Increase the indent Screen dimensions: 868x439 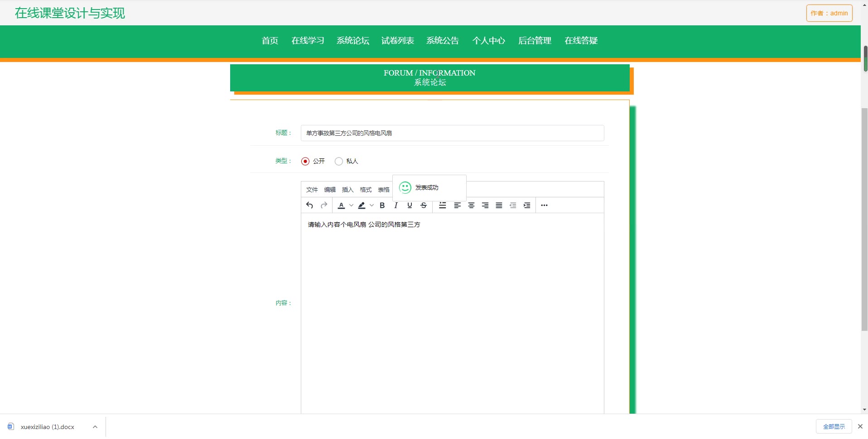click(x=527, y=205)
